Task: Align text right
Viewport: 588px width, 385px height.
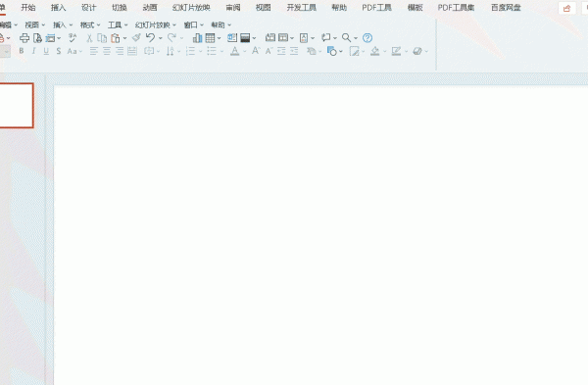Action: click(x=120, y=51)
